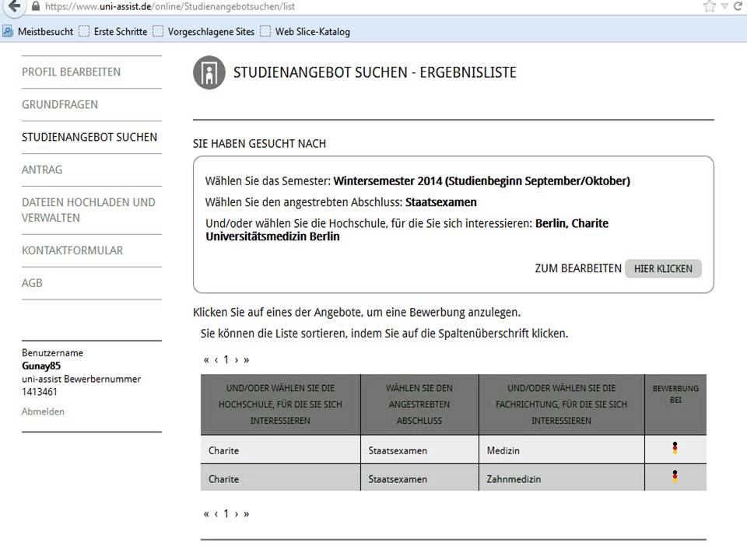Go to Profil bearbeiten menu item
This screenshot has width=747, height=560.
(71, 72)
